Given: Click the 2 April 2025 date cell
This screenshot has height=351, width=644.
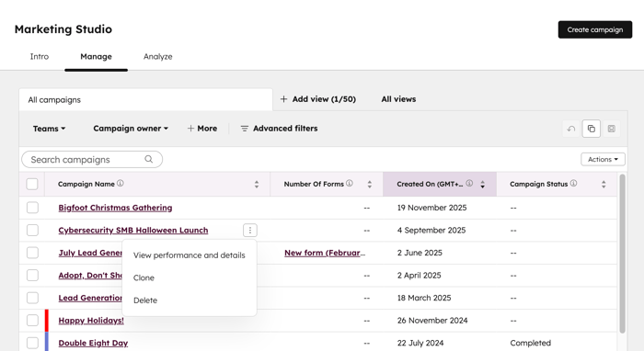Looking at the screenshot, I should click(x=419, y=275).
